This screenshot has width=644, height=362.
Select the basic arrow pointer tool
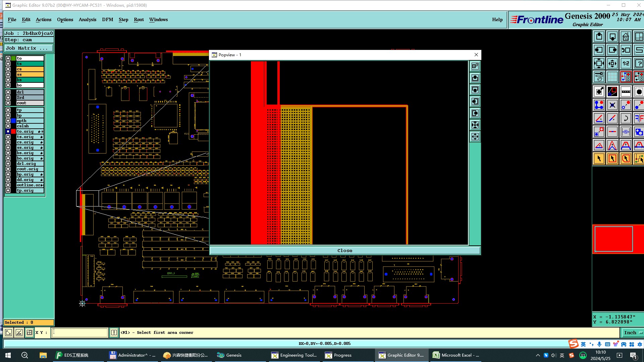coord(599,159)
